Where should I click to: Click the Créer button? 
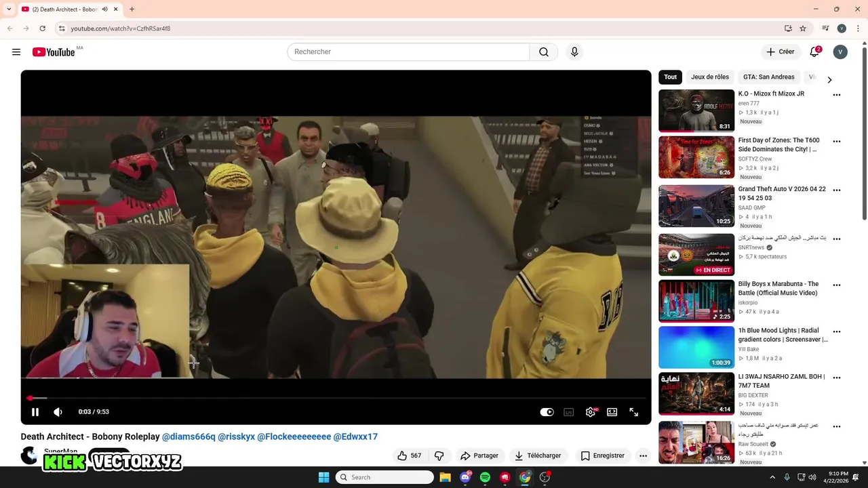[780, 52]
